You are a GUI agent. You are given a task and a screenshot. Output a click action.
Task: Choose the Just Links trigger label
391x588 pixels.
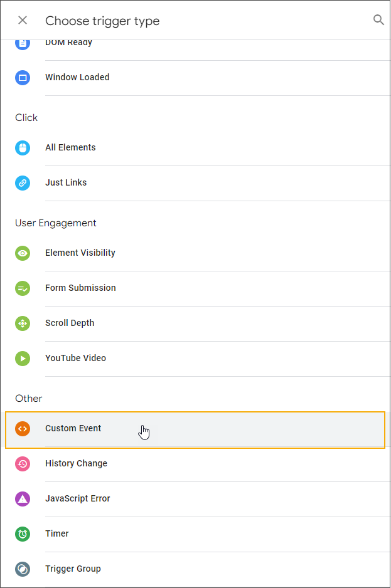pyautogui.click(x=66, y=183)
